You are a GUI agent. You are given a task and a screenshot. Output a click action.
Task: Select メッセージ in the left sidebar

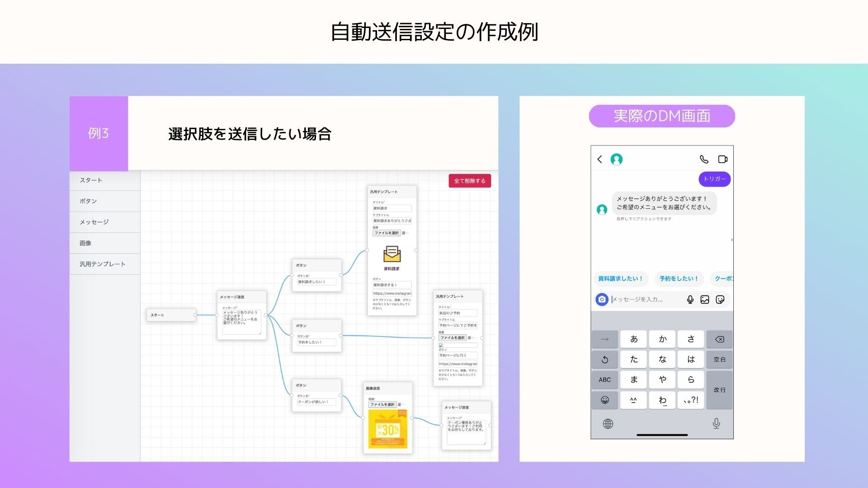94,222
